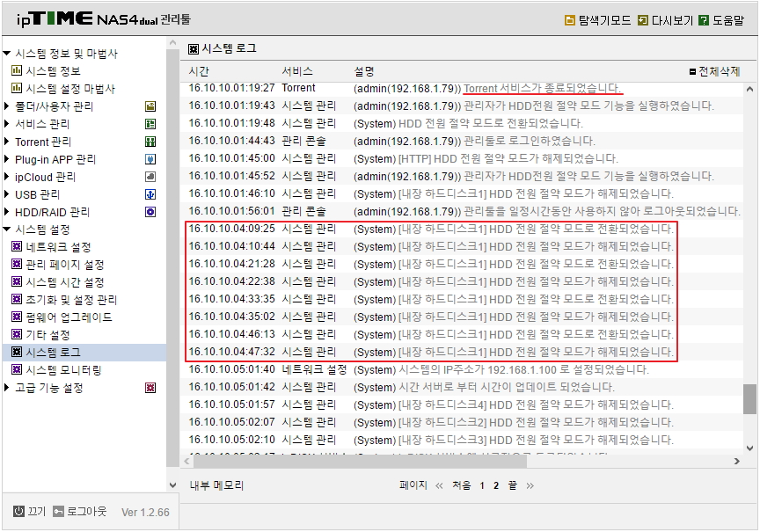Open 네트워크 설정 page
760x532 pixels.
[x=58, y=247]
